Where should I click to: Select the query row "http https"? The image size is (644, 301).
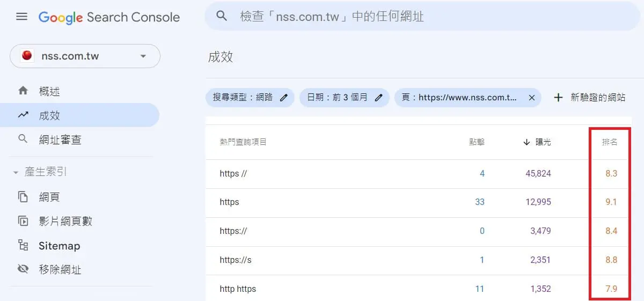(x=419, y=289)
